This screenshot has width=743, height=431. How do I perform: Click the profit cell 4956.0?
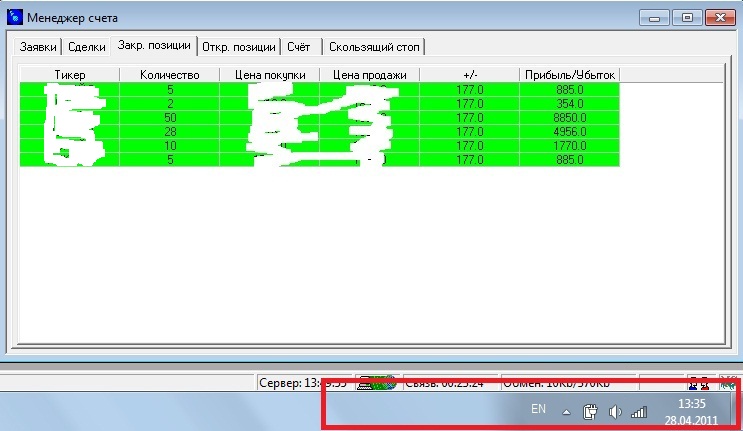pyautogui.click(x=570, y=132)
